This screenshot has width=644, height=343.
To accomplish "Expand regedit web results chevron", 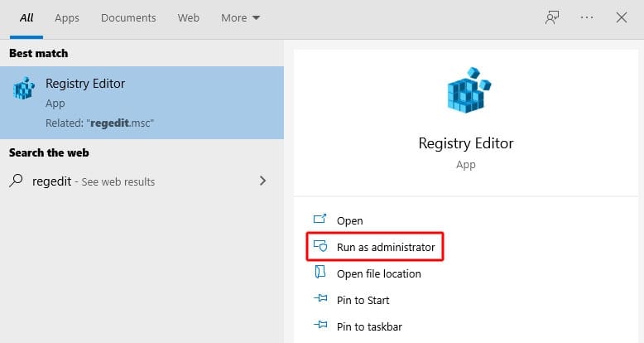I will (263, 181).
